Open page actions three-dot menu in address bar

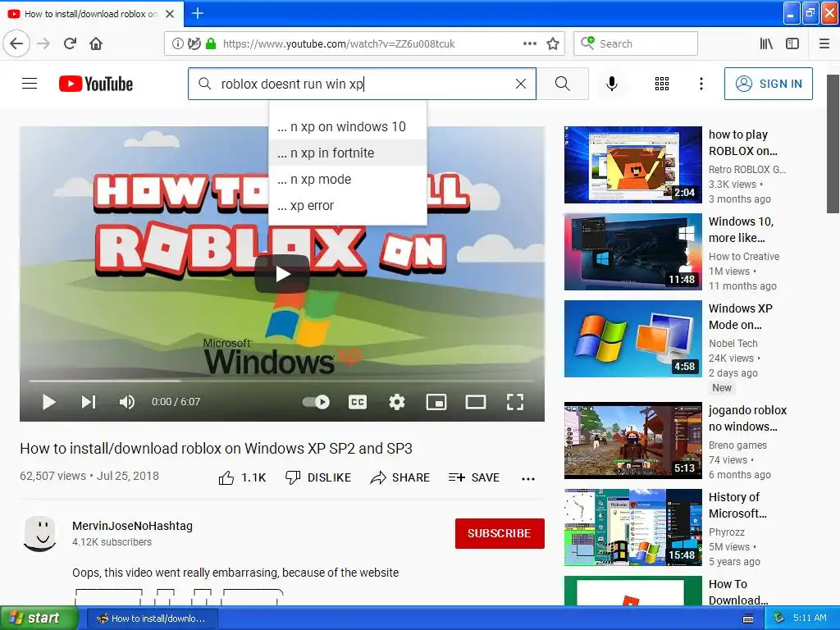click(530, 43)
